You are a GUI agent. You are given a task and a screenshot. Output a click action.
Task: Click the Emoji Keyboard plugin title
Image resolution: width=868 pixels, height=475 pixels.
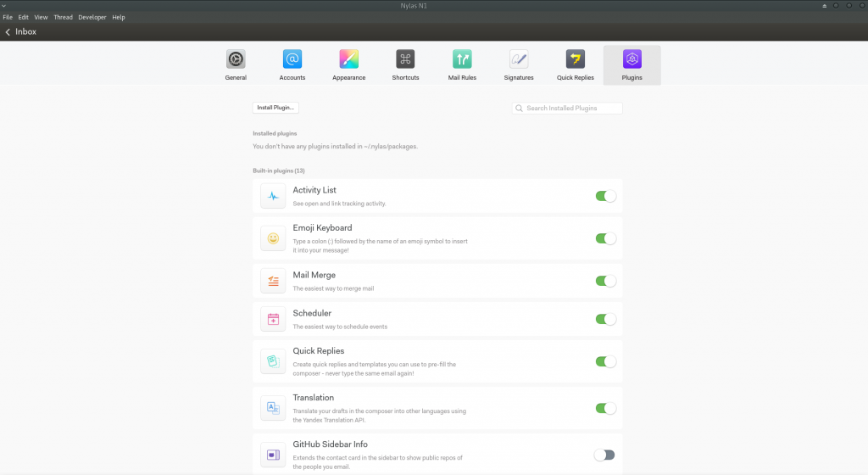point(322,228)
